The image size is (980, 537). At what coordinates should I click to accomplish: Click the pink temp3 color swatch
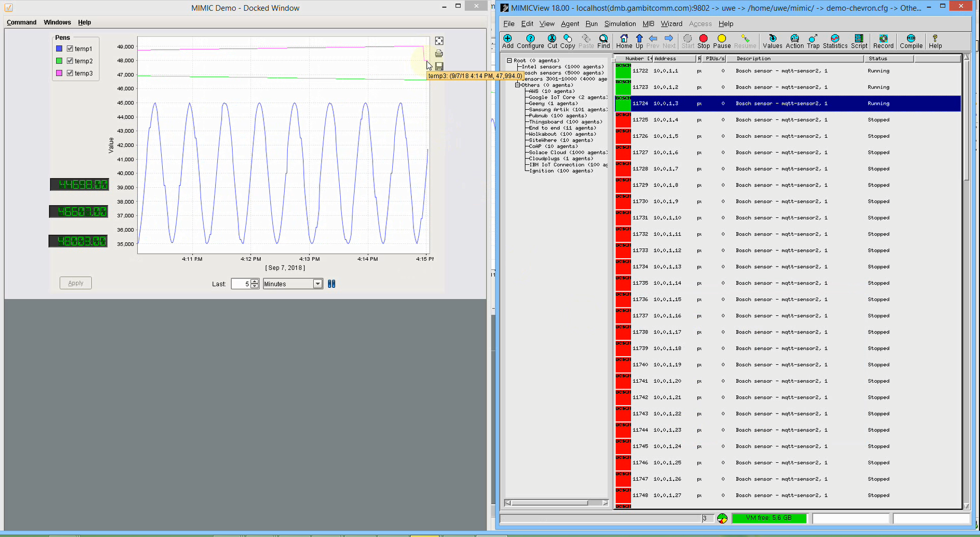point(59,73)
